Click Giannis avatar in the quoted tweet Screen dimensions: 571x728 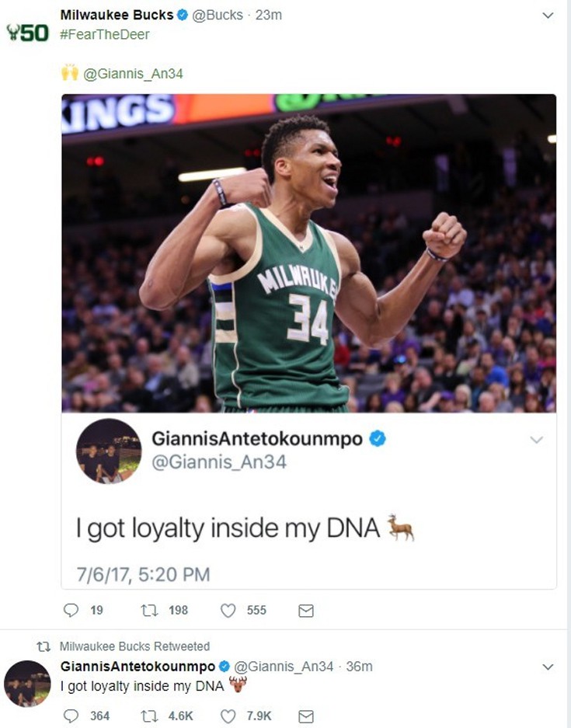point(109,451)
